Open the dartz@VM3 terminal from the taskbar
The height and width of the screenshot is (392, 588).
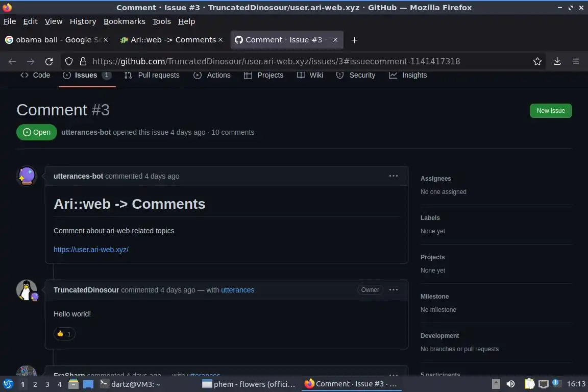tap(130, 384)
